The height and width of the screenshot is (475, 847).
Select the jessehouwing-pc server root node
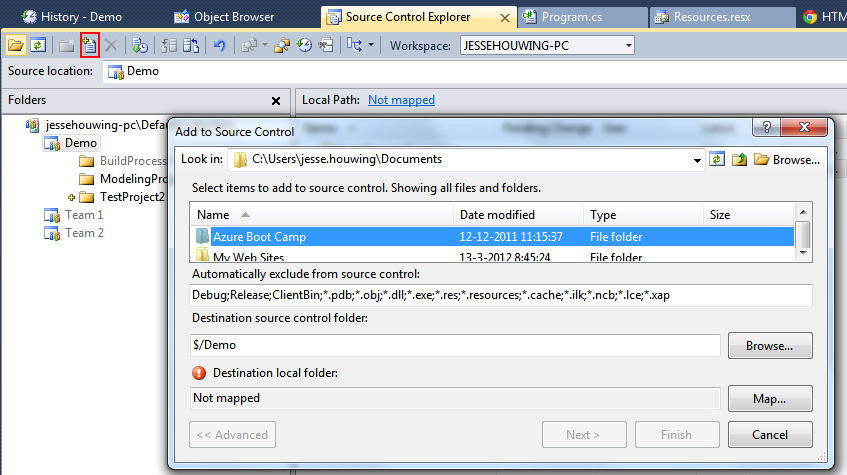[106, 125]
